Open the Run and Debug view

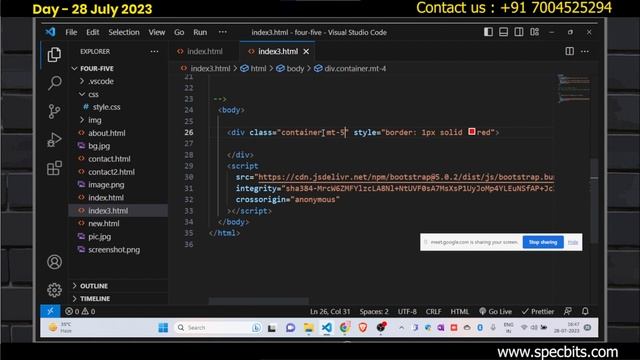[x=54, y=140]
